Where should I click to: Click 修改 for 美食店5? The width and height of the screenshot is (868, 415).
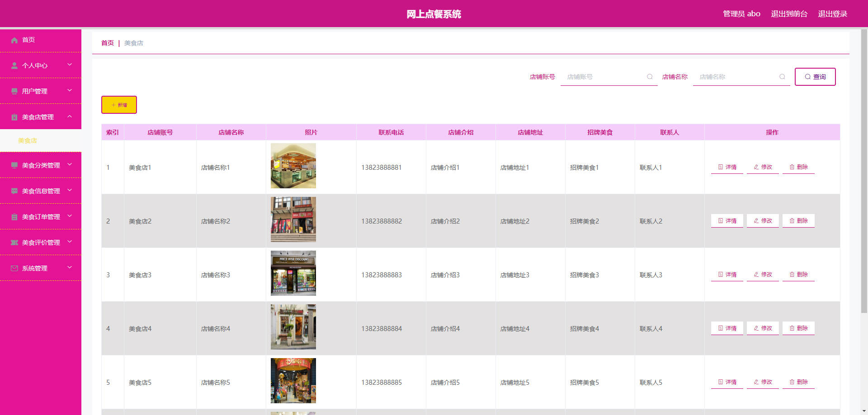[x=763, y=382]
